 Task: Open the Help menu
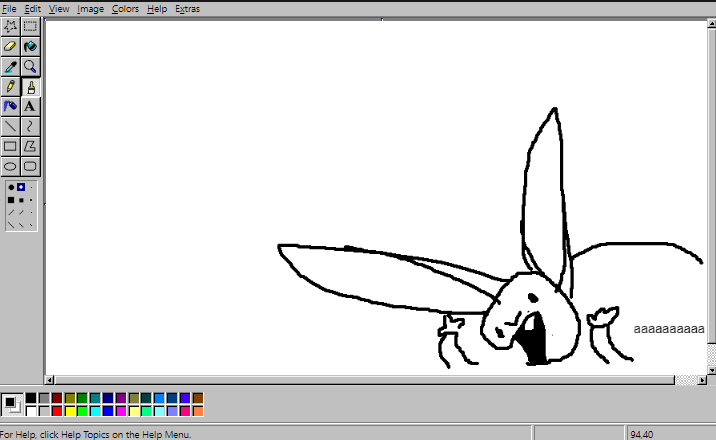tap(157, 9)
